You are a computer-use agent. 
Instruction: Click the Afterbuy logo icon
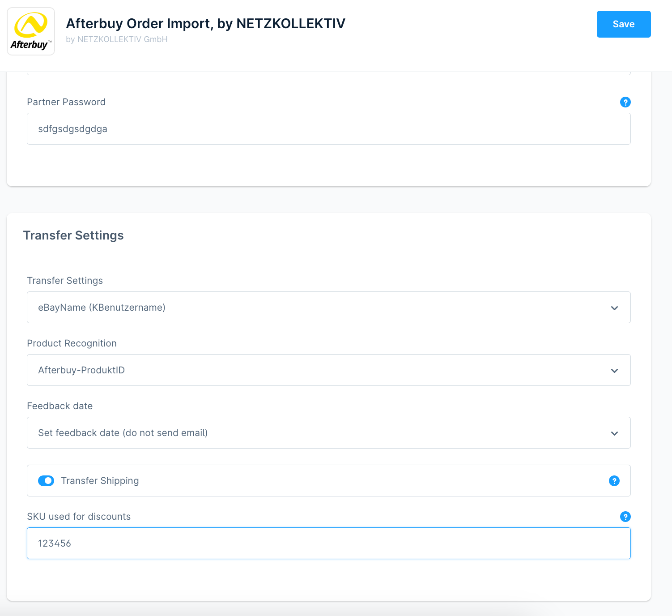[x=31, y=31]
